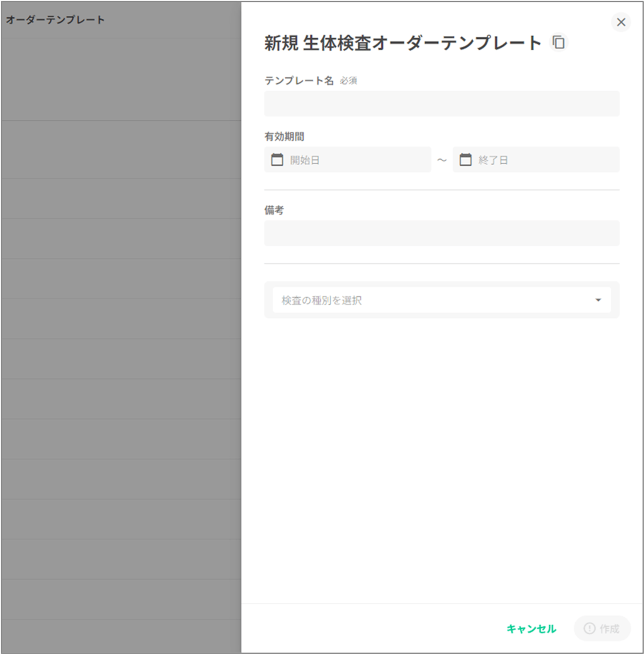Screen dimensions: 644x654
Task: Select the 開始日 date field
Action: (x=358, y=160)
